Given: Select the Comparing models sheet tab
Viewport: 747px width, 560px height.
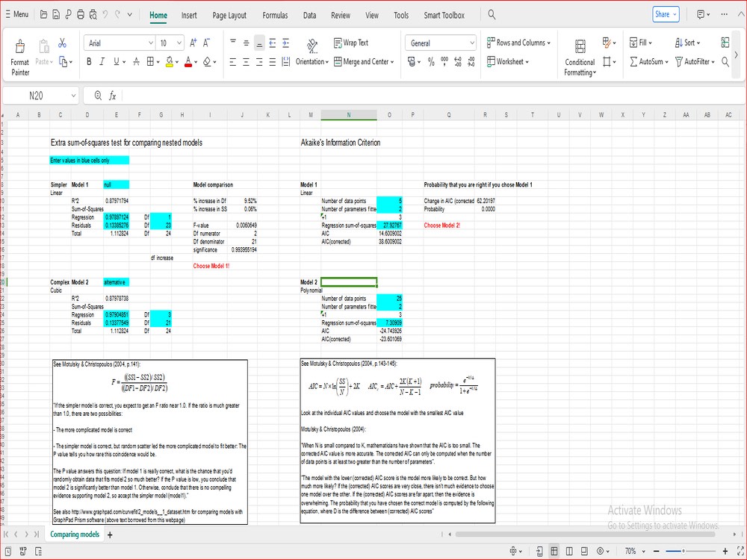Looking at the screenshot, I should (x=75, y=535).
